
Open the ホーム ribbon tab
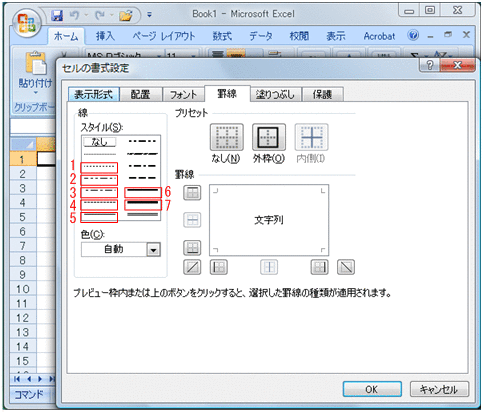click(x=66, y=36)
